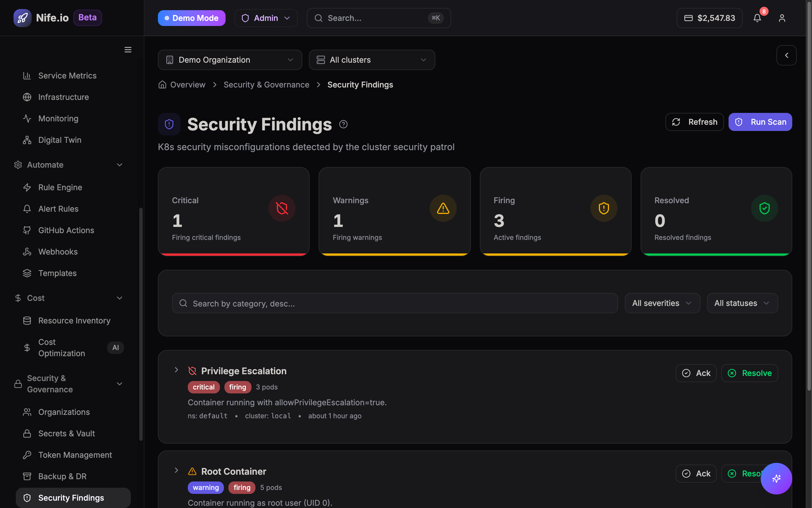Image resolution: width=812 pixels, height=508 pixels.
Task: Click the Run Scan button
Action: click(760, 122)
